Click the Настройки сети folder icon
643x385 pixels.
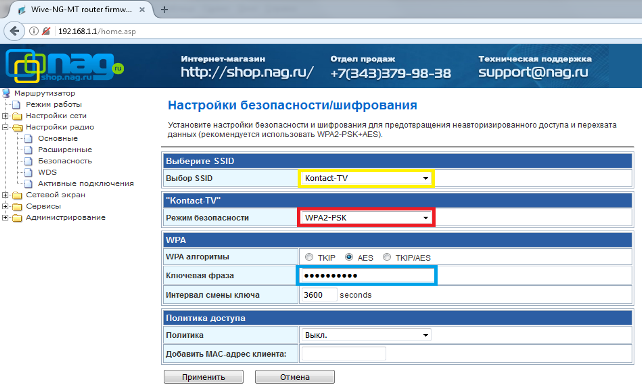tap(17, 116)
